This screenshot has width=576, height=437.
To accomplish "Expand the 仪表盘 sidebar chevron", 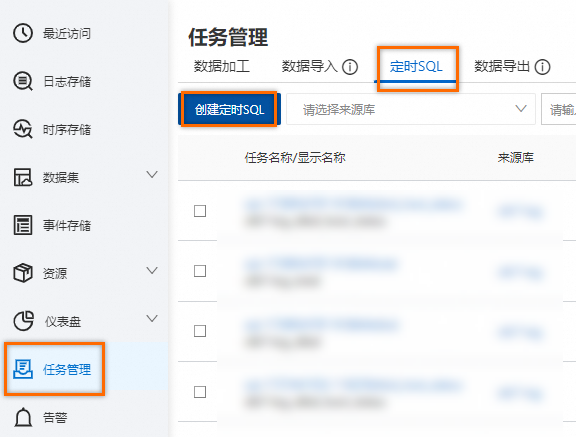I will [152, 318].
